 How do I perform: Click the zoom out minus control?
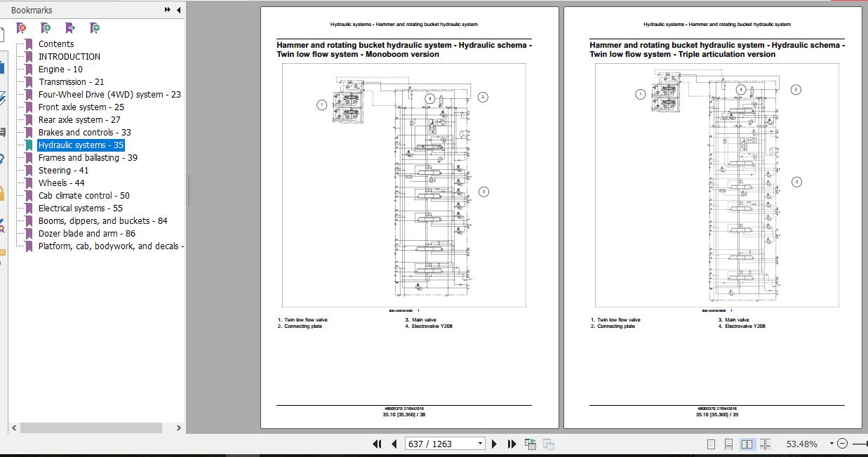843,444
